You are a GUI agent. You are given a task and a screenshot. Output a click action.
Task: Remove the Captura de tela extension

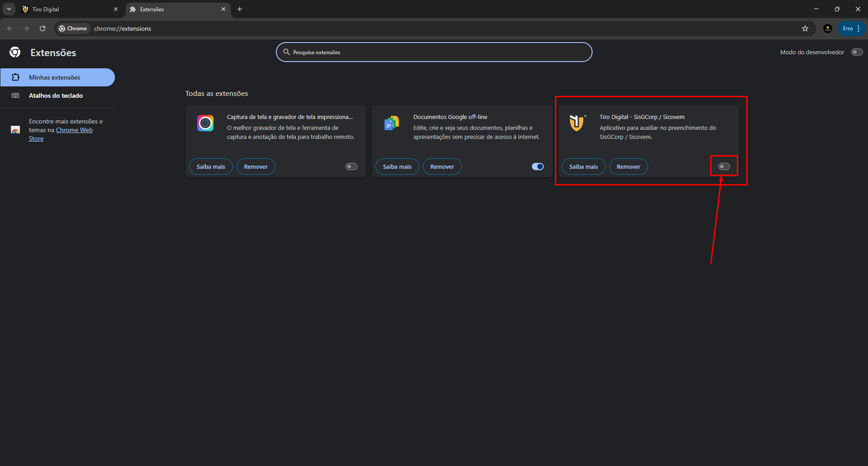click(x=256, y=166)
